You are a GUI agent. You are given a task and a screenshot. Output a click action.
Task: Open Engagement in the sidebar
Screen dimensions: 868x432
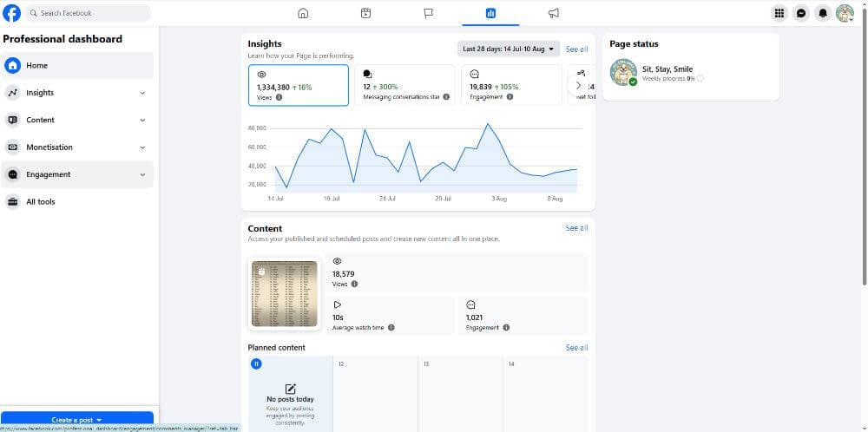click(x=77, y=174)
